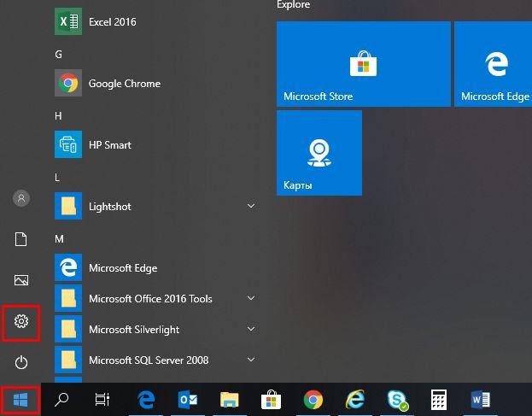Open the user account icon in sidebar

21,198
